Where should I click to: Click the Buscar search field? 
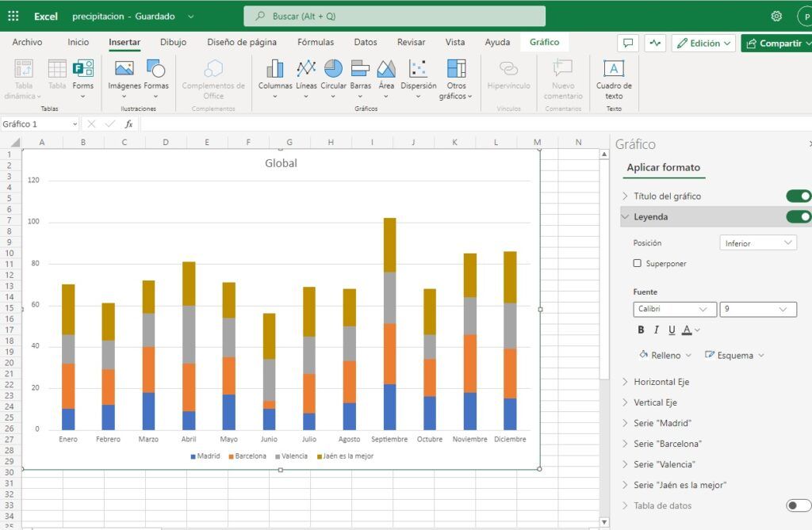394,15
